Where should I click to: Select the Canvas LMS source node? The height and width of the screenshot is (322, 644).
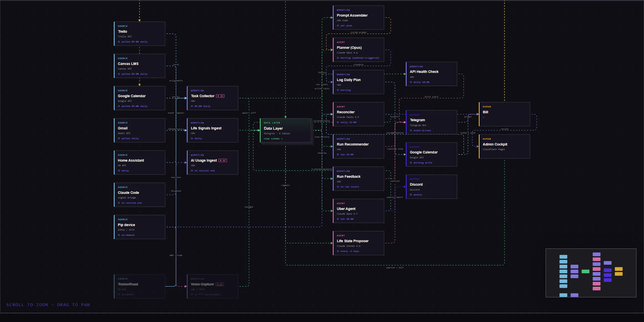pyautogui.click(x=139, y=66)
